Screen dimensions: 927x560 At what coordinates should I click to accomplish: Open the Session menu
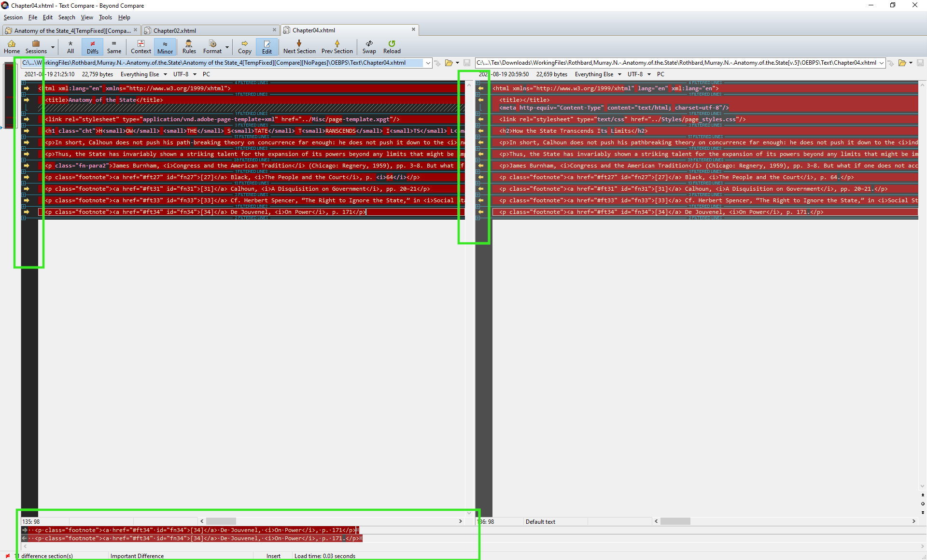tap(13, 17)
